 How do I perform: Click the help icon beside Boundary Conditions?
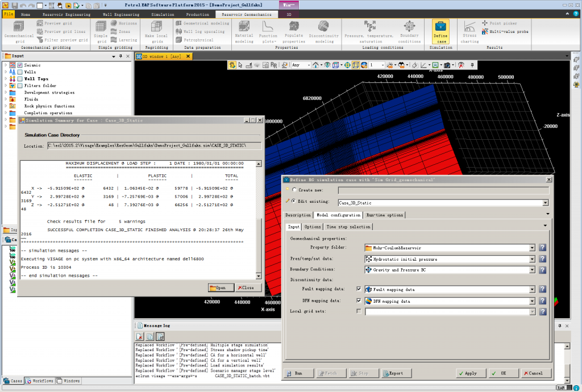click(x=543, y=270)
